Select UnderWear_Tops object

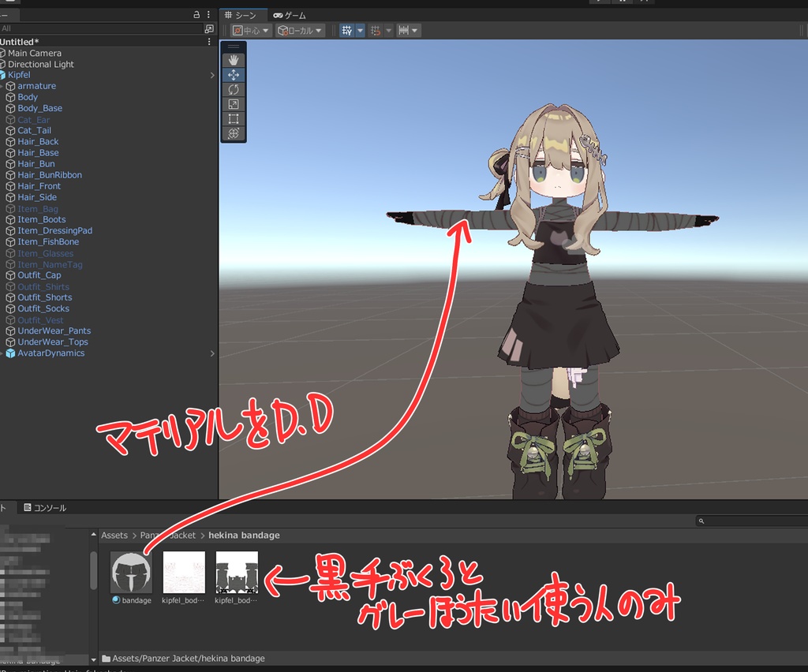point(53,342)
